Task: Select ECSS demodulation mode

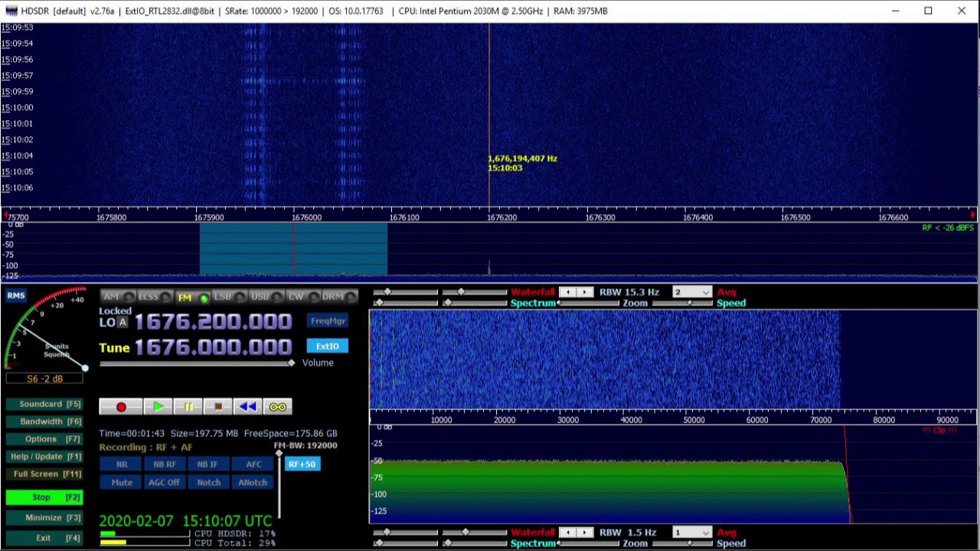Action: [154, 297]
